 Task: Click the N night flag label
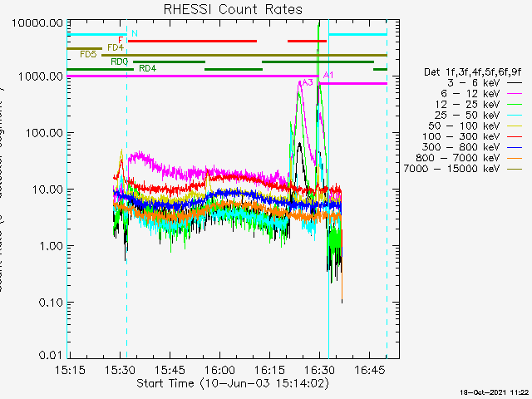(x=135, y=33)
